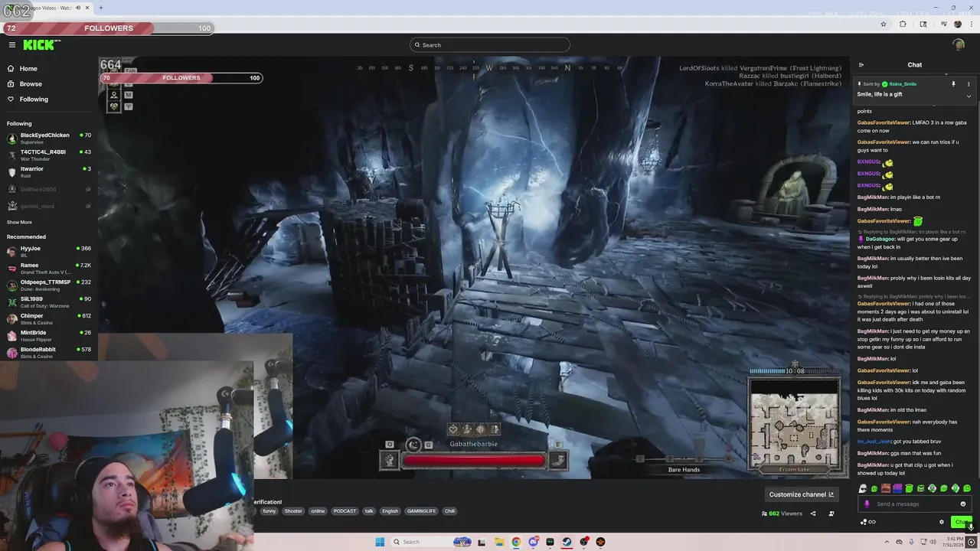980x551 pixels.
Task: Open the hamburger menu beside the Kick logo
Action: [11, 45]
